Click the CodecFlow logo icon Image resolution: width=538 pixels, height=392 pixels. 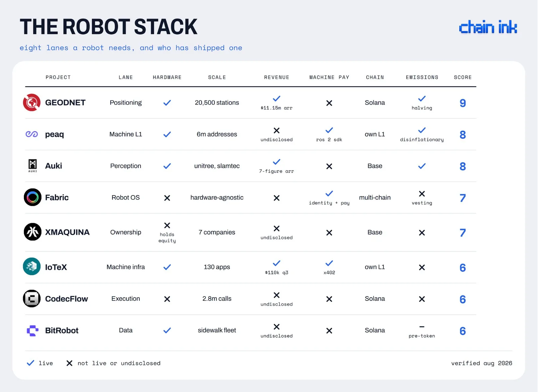point(32,299)
